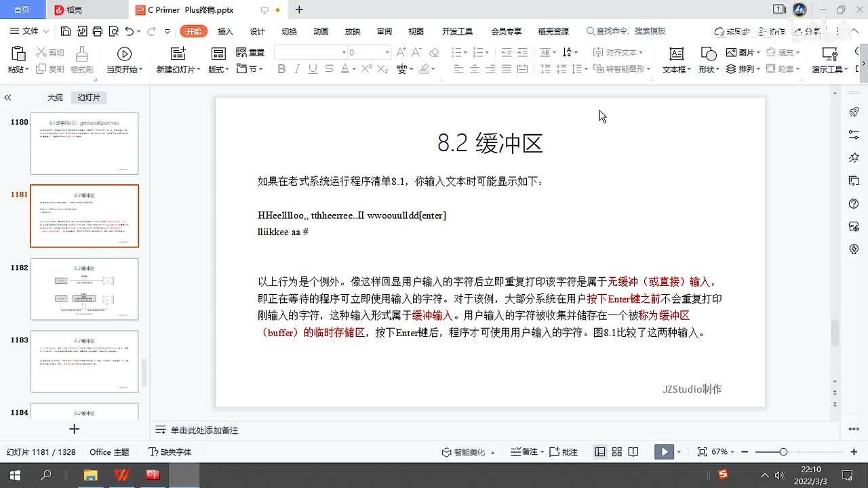Switch to the 设计 ribbon tab
Image resolution: width=868 pixels, height=488 pixels.
[257, 31]
